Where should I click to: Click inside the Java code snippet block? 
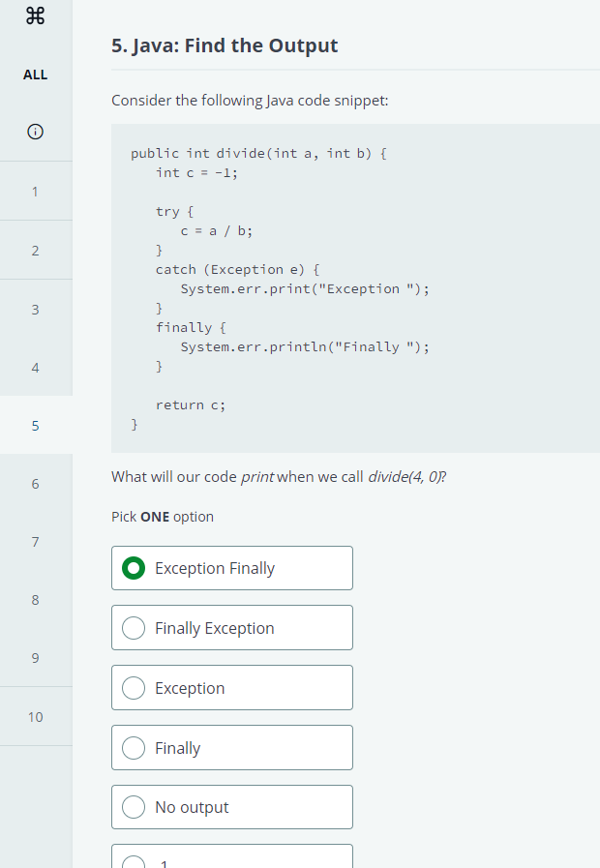[x=355, y=288]
